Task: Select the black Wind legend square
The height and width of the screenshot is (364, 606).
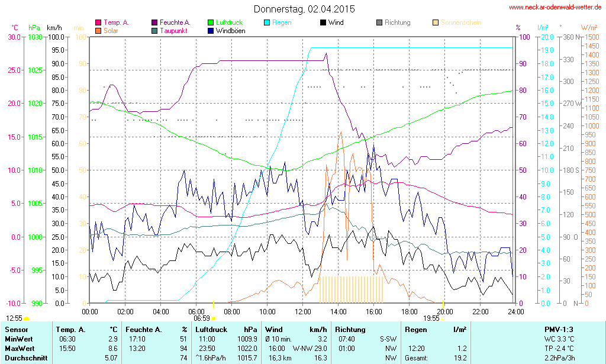Action: pos(323,22)
